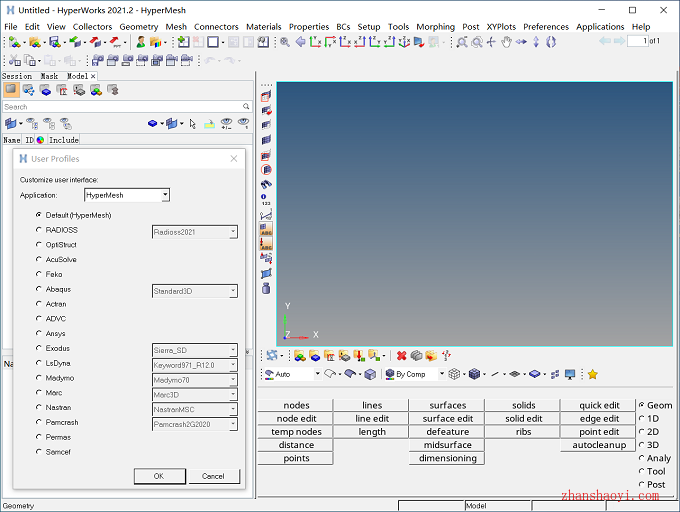Click the Components View icon in Model tab

point(45,90)
